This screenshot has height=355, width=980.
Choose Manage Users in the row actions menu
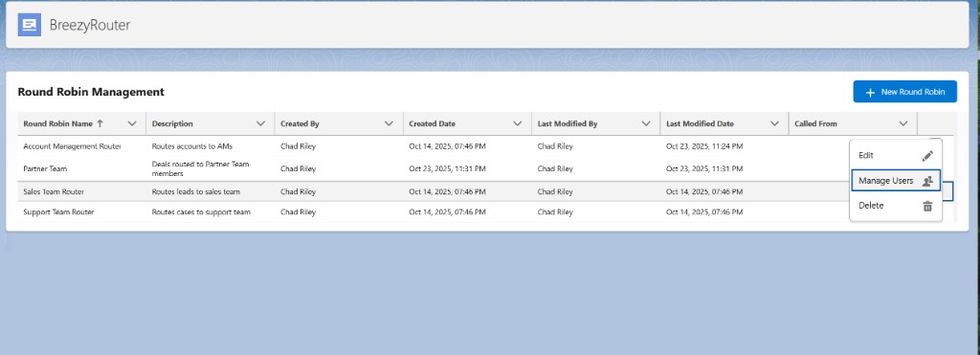(896, 181)
